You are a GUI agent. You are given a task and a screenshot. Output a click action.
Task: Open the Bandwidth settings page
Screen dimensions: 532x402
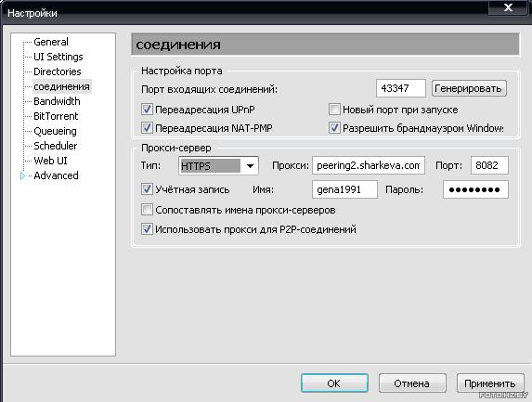point(57,101)
